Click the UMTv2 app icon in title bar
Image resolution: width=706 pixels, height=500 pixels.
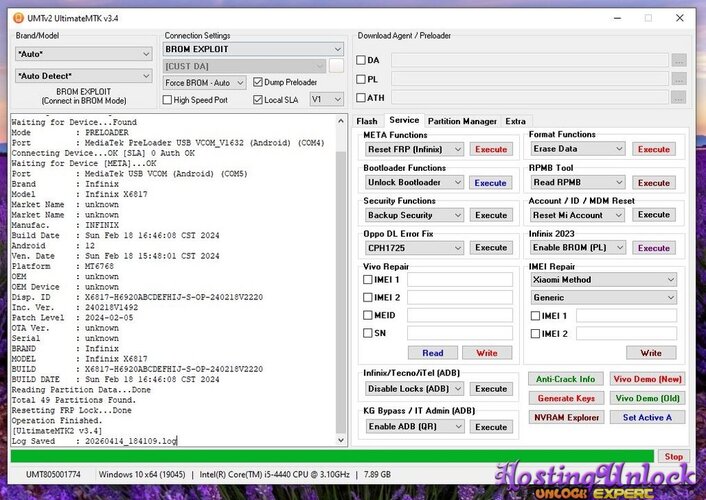18,18
